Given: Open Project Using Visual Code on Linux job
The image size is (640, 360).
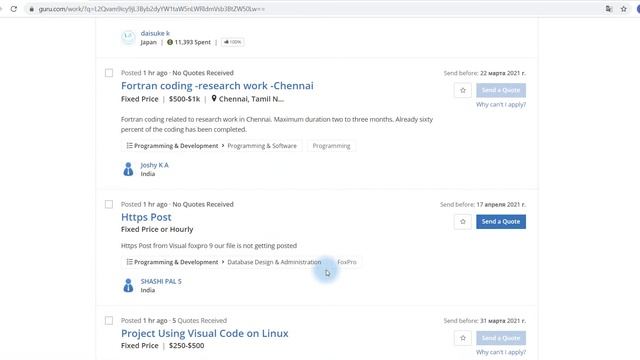Looking at the screenshot, I should pyautogui.click(x=204, y=333).
